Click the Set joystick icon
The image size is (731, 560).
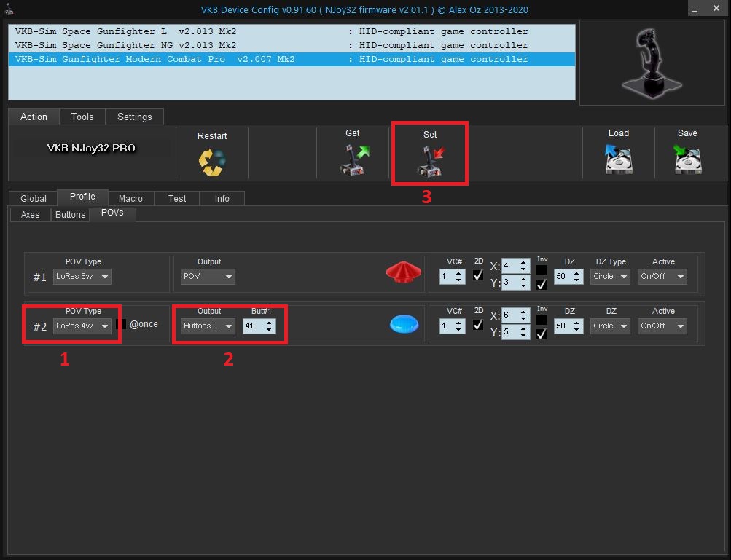pyautogui.click(x=431, y=161)
